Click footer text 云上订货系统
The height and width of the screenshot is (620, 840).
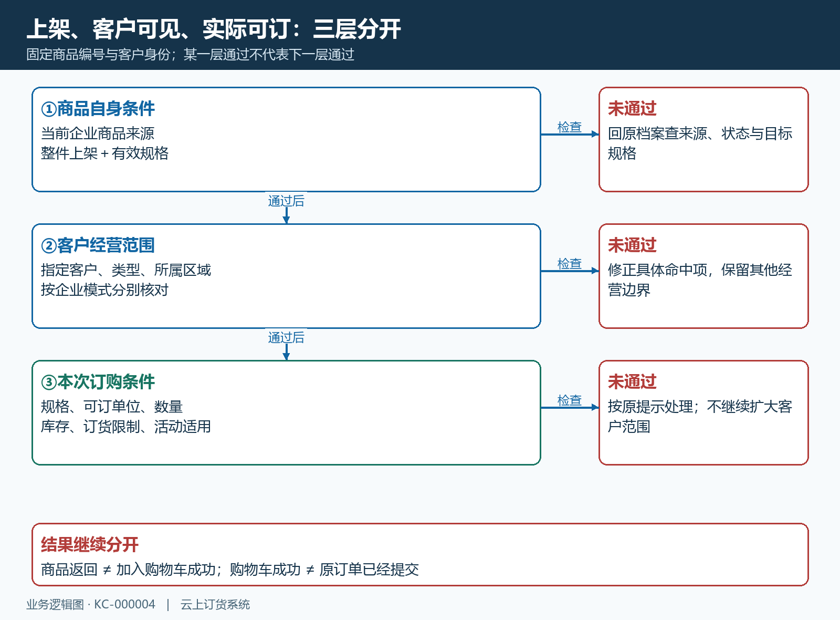point(215,605)
